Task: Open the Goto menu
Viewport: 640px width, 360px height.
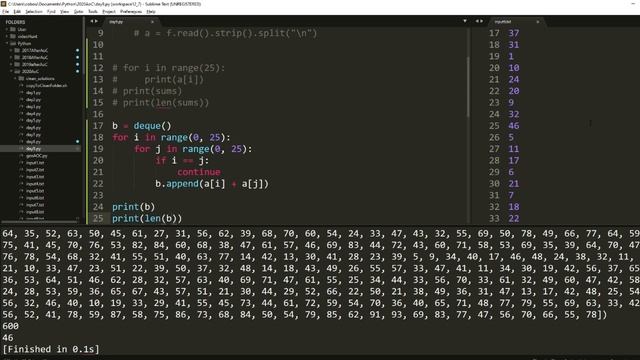Action: click(x=78, y=11)
